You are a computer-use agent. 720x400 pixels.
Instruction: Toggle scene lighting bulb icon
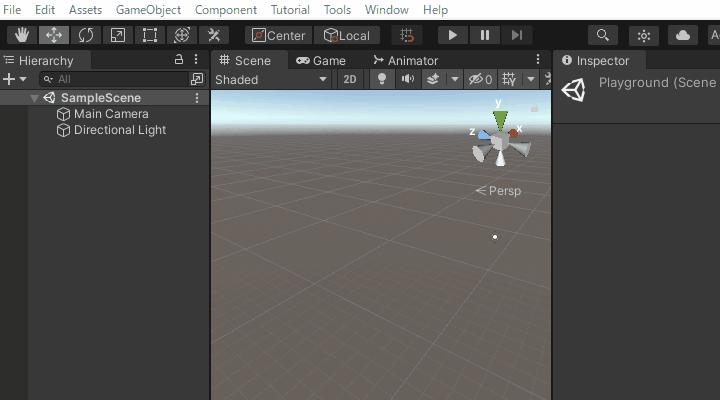click(x=381, y=79)
